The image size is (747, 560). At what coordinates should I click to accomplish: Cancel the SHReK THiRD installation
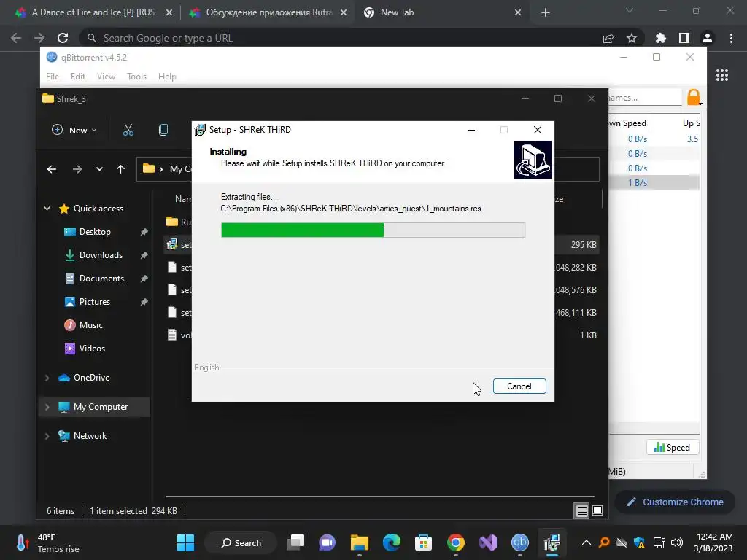[519, 386]
